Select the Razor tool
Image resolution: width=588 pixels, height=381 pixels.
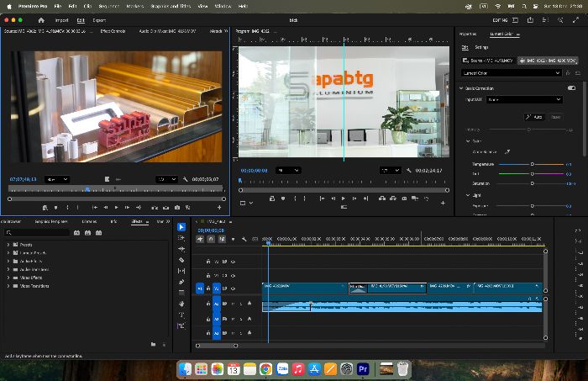pos(181,260)
